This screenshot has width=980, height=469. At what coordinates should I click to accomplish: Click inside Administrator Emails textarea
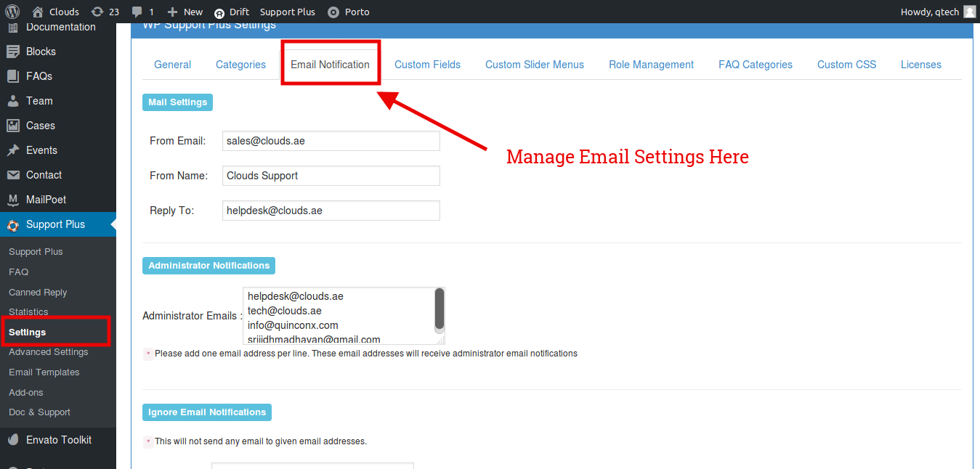coord(344,316)
